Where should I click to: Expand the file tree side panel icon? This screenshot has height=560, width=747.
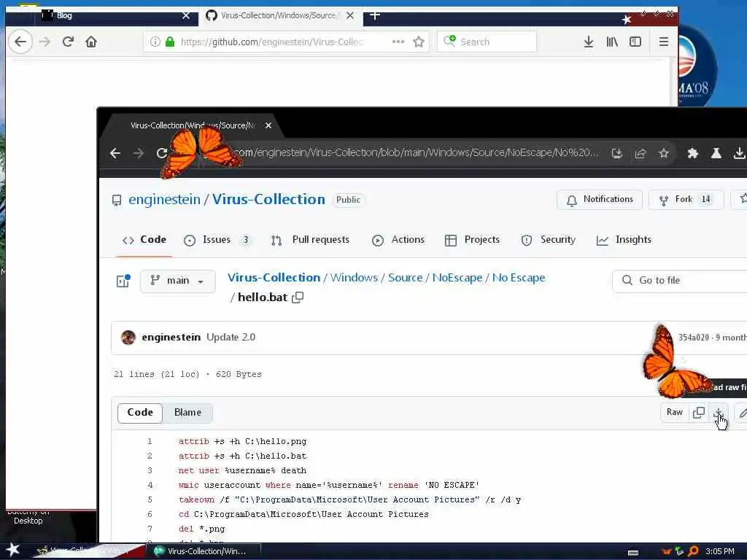pyautogui.click(x=123, y=281)
